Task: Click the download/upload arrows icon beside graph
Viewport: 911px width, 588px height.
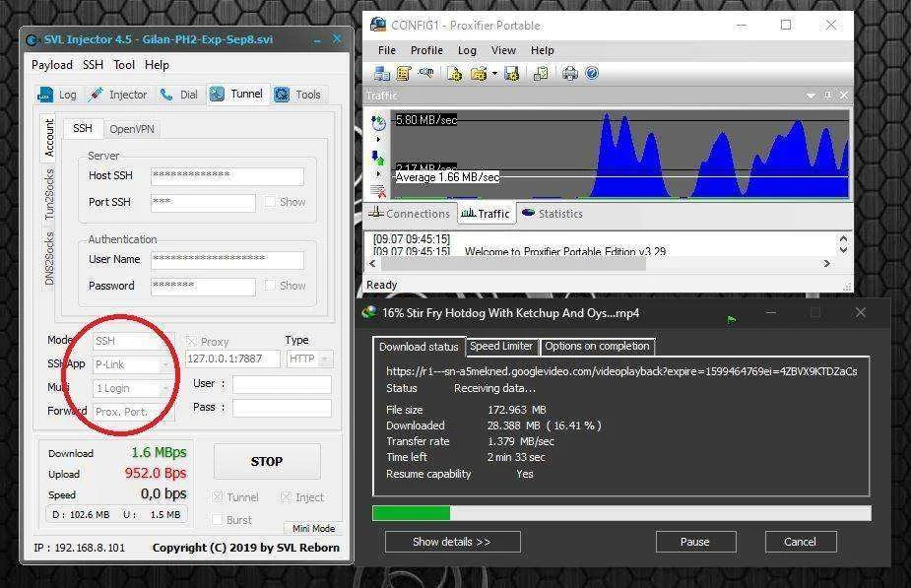Action: tap(378, 157)
